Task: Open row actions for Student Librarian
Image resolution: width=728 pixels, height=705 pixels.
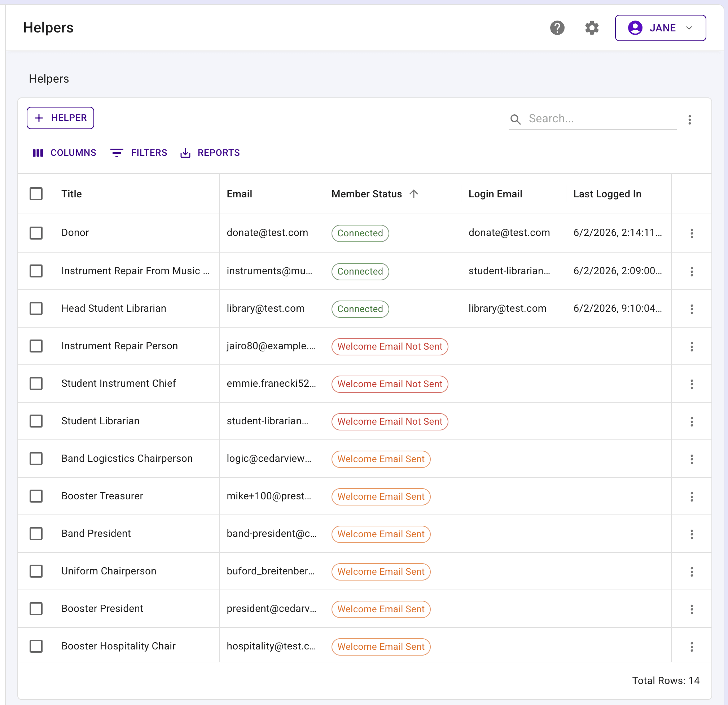Action: click(x=692, y=421)
